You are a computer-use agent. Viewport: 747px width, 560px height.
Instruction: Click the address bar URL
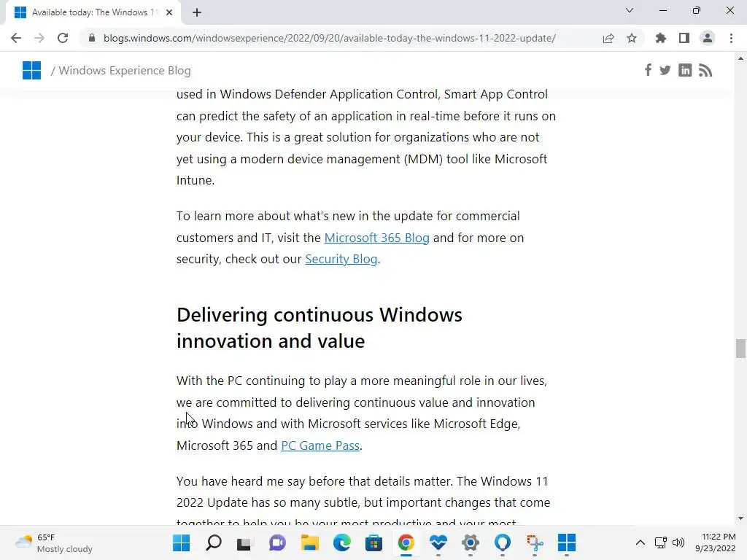(329, 38)
